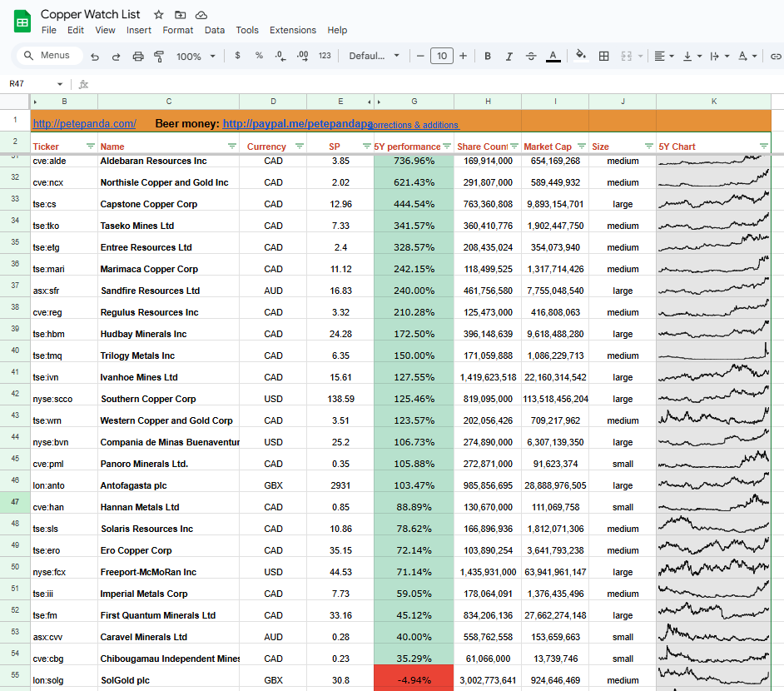The height and width of the screenshot is (691, 784).
Task: Toggle bold formatting
Action: [x=488, y=56]
